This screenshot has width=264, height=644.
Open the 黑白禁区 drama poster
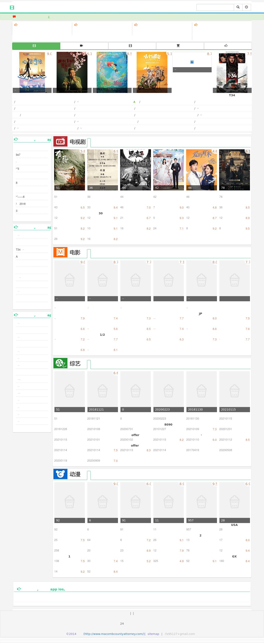pos(135,170)
